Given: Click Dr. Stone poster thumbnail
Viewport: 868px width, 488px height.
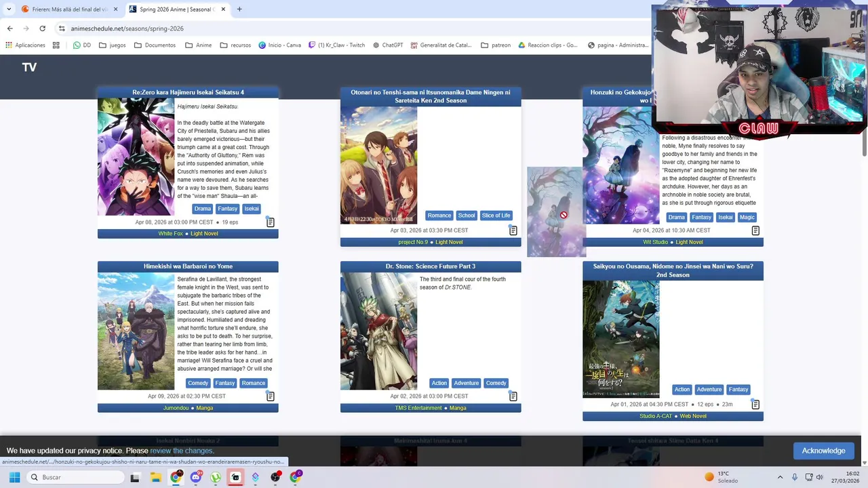Looking at the screenshot, I should pos(378,331).
